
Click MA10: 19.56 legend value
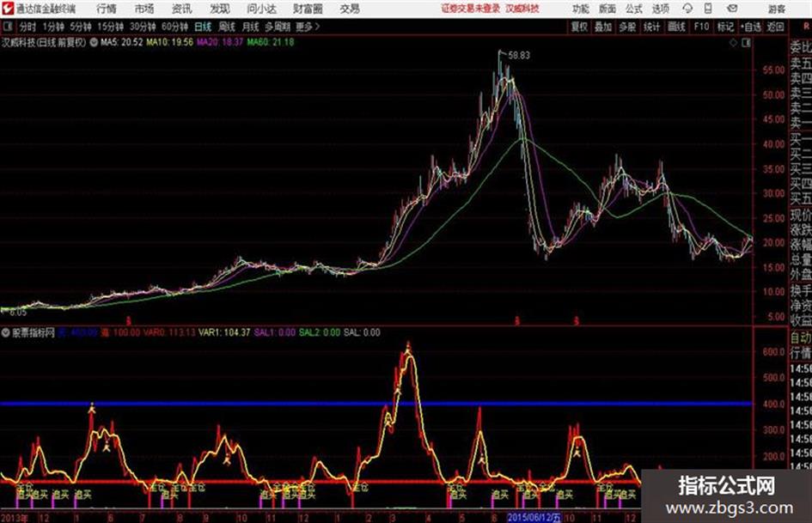click(x=169, y=42)
